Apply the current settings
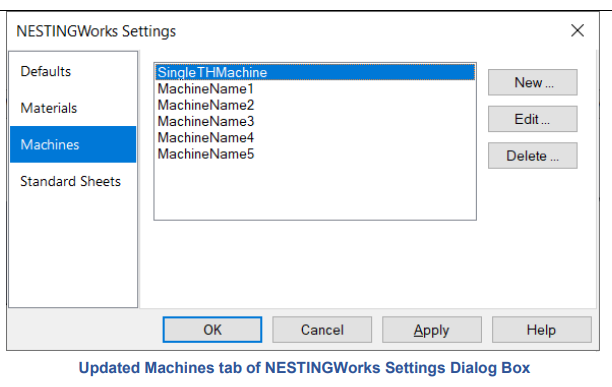This screenshot has height=387, width=612. [432, 330]
